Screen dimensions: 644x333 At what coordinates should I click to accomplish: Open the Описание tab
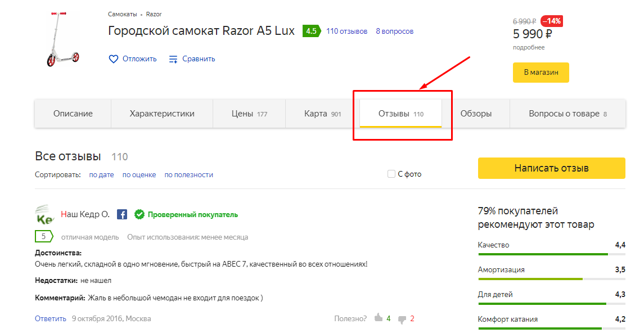[73, 114]
